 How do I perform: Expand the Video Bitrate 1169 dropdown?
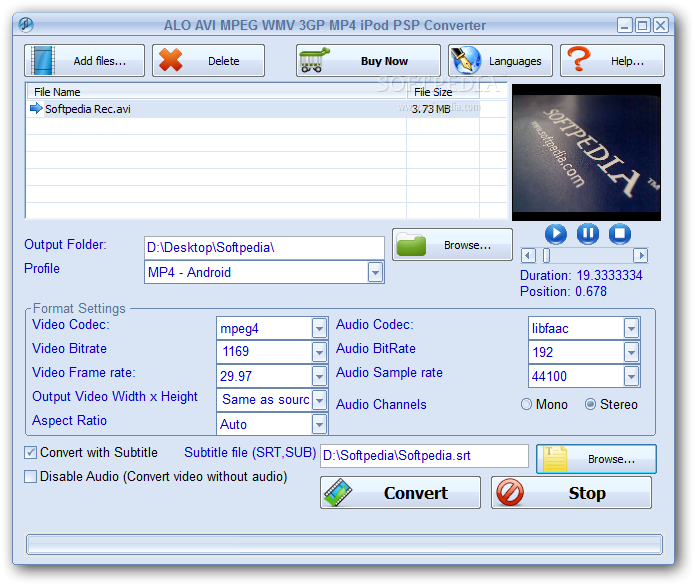click(x=319, y=352)
